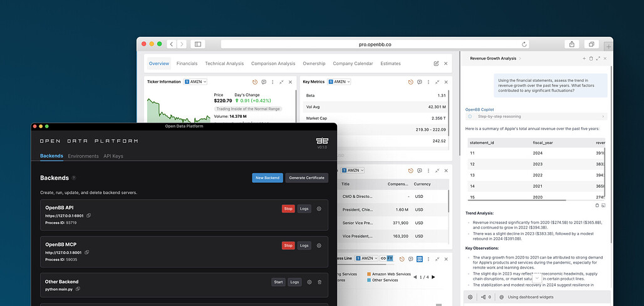Open executives widget AMZN ticker dropdown
Image resolution: width=644 pixels, height=306 pixels.
click(x=353, y=170)
